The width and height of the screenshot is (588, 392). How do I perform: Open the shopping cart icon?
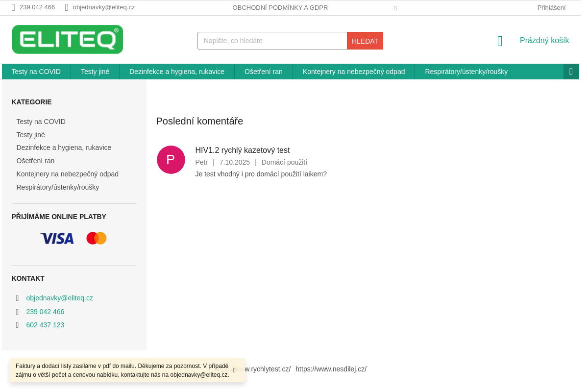pos(500,41)
